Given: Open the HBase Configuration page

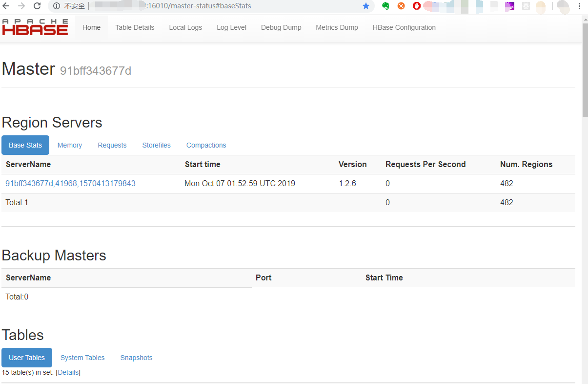Looking at the screenshot, I should point(404,27).
